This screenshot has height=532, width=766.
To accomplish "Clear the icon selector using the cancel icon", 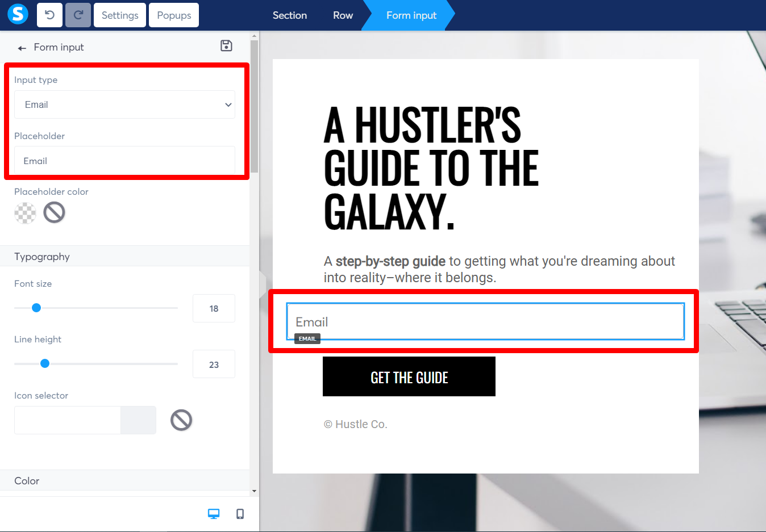I will coord(181,420).
